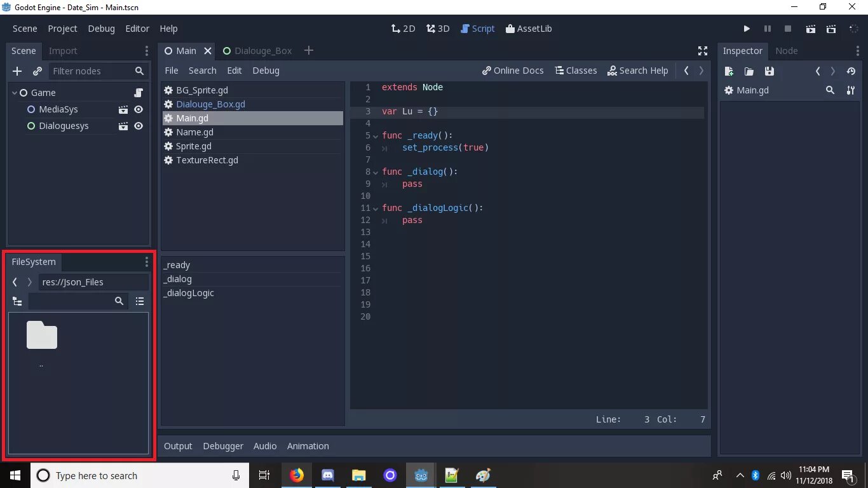
Task: Click the FileSystem search field
Action: click(x=78, y=301)
